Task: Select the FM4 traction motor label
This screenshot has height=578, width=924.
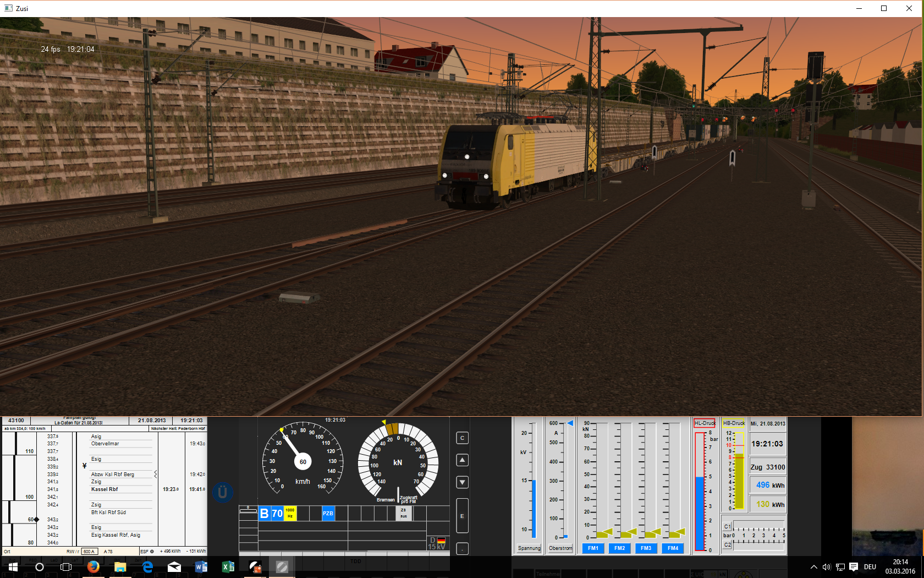Action: point(673,548)
